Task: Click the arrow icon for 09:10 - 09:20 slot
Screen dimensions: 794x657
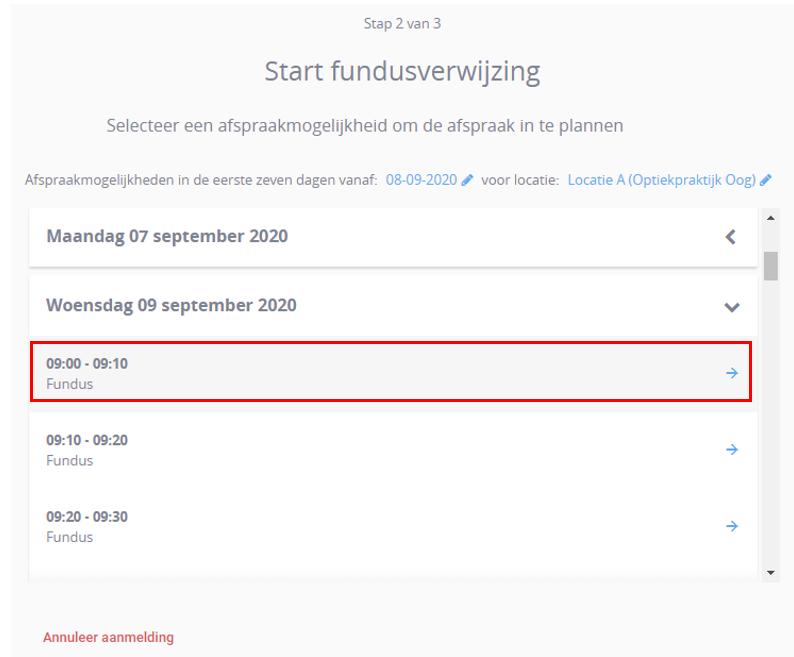Action: [x=732, y=449]
